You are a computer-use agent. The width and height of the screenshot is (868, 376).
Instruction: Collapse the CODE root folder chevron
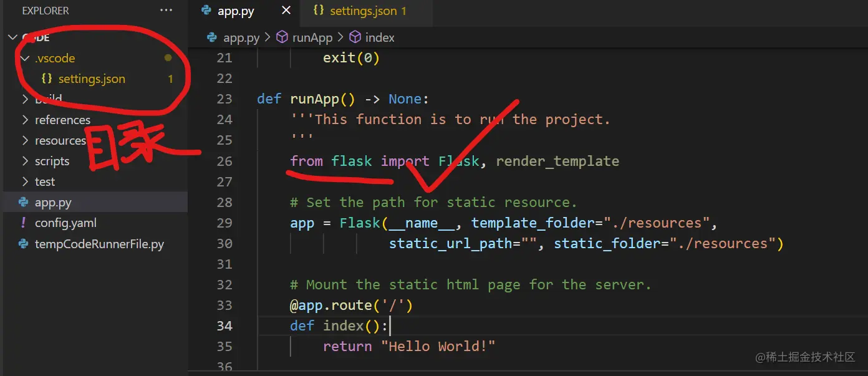tap(12, 37)
